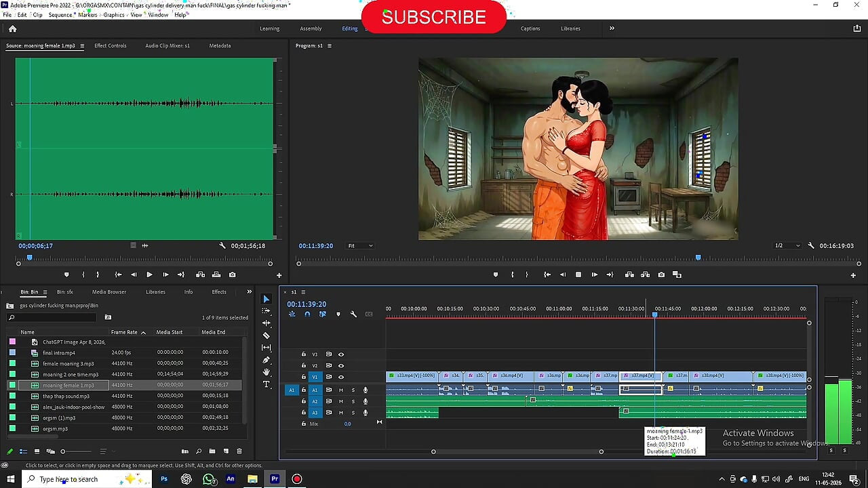Image resolution: width=868 pixels, height=488 pixels.
Task: Switch to the Captions workspace
Action: click(x=530, y=28)
